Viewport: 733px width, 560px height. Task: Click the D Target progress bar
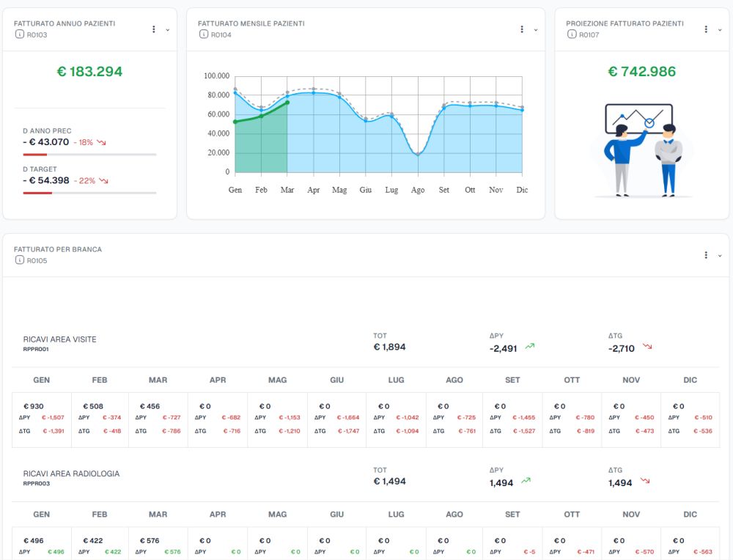pyautogui.click(x=89, y=193)
